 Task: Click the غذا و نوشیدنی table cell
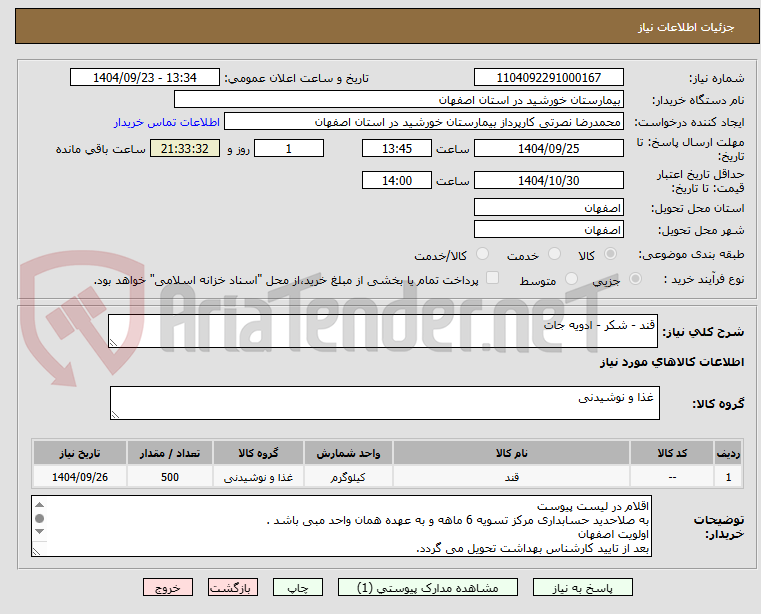[258, 477]
